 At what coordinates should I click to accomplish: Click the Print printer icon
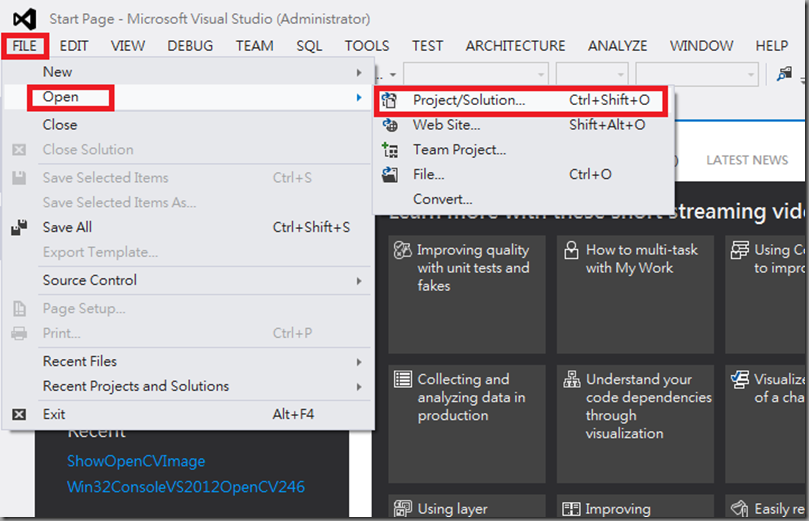click(19, 333)
